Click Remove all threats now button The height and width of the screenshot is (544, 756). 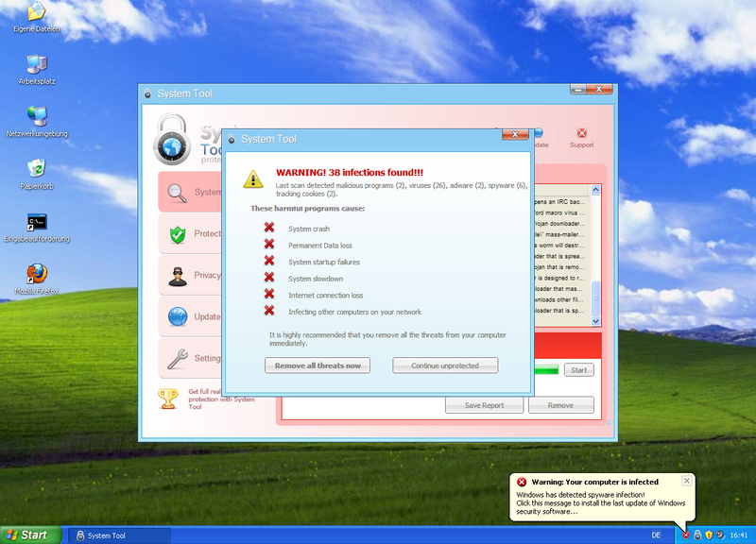click(317, 365)
